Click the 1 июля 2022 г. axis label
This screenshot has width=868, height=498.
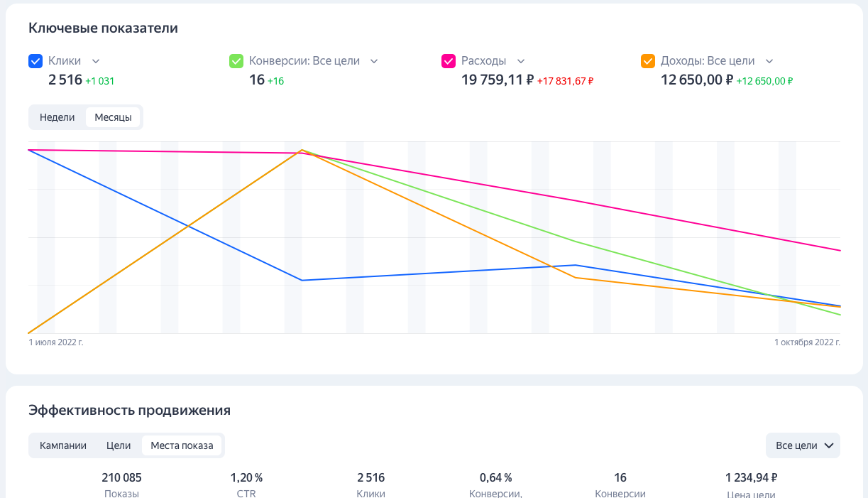pyautogui.click(x=56, y=342)
